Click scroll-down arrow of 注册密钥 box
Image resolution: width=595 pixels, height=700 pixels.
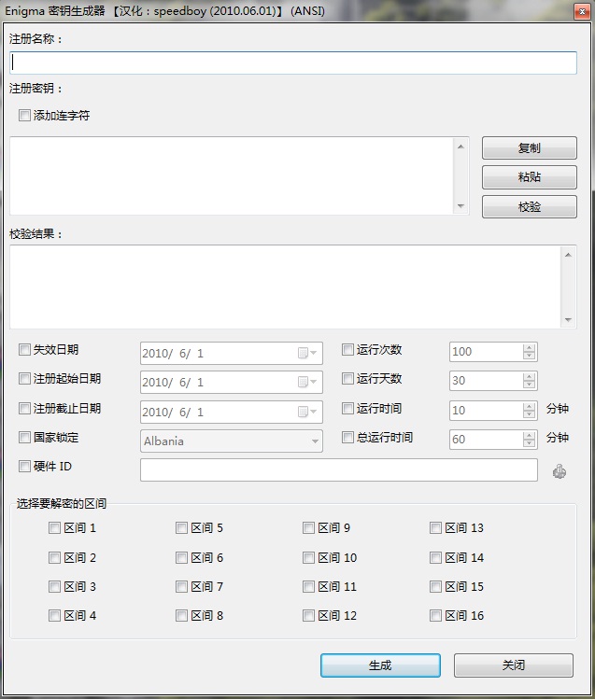click(461, 206)
